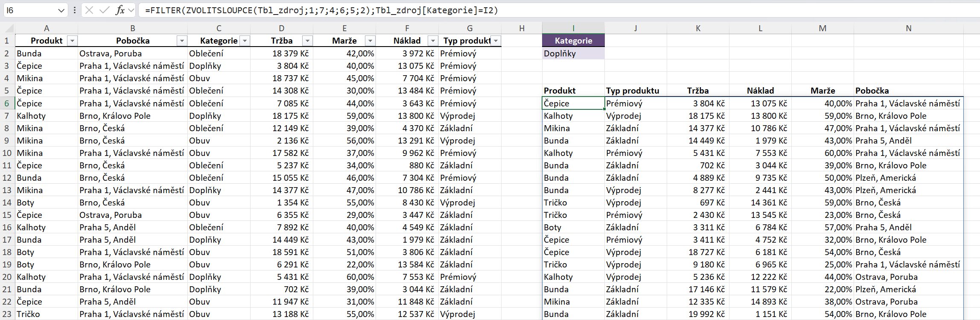Open the Kategorie column filter dropdown
This screenshot has height=320, width=980.
(x=245, y=41)
